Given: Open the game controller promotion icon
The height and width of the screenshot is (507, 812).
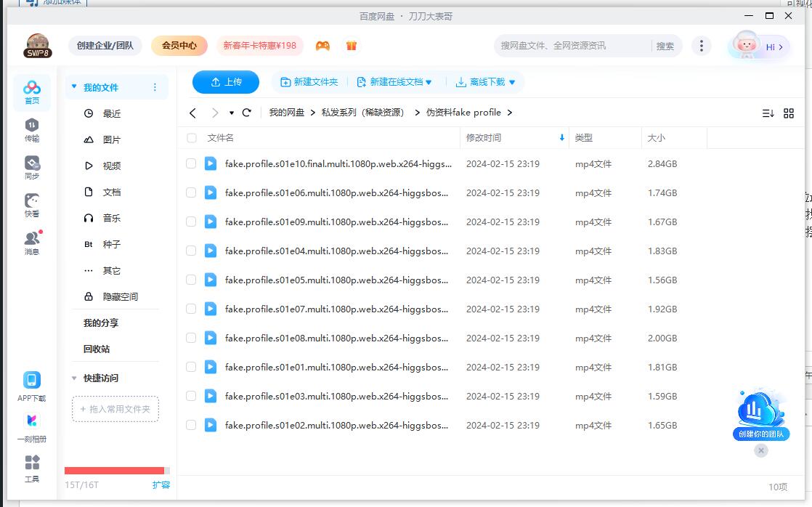Looking at the screenshot, I should pos(322,44).
